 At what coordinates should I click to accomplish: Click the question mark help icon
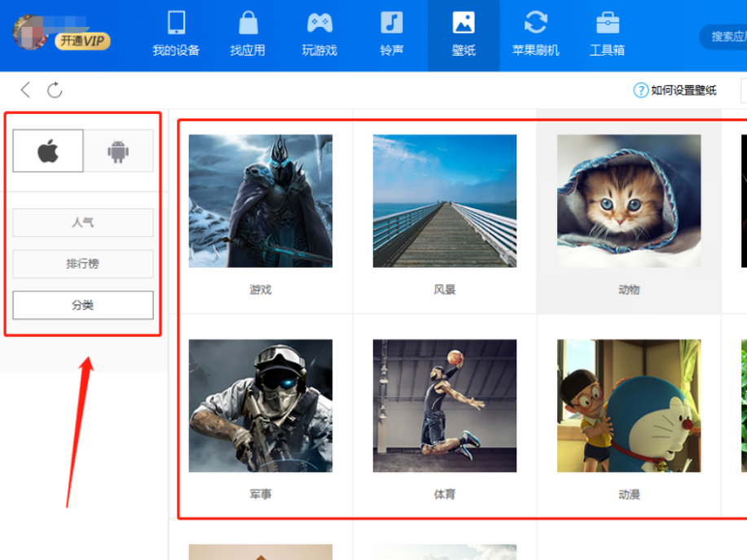tap(640, 90)
